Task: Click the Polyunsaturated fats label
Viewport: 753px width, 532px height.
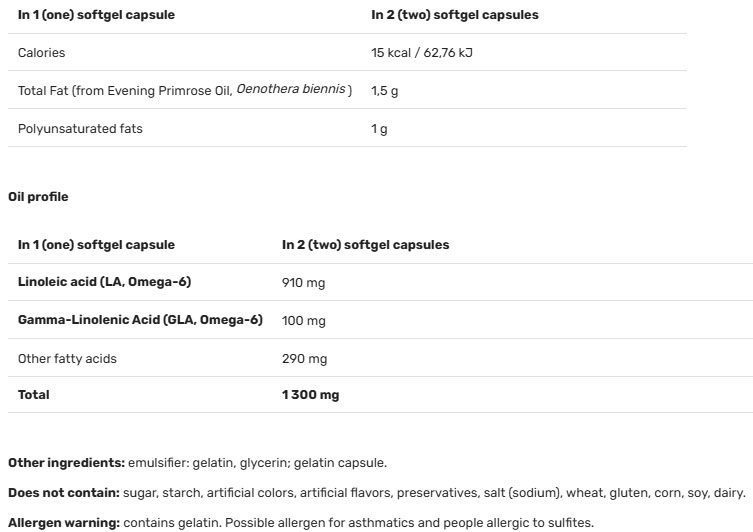Action: 80,129
